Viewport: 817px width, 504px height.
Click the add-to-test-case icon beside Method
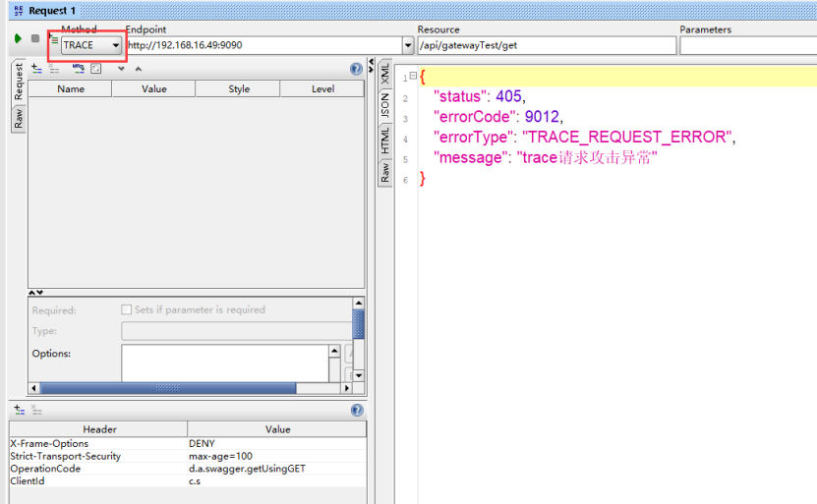coord(53,39)
